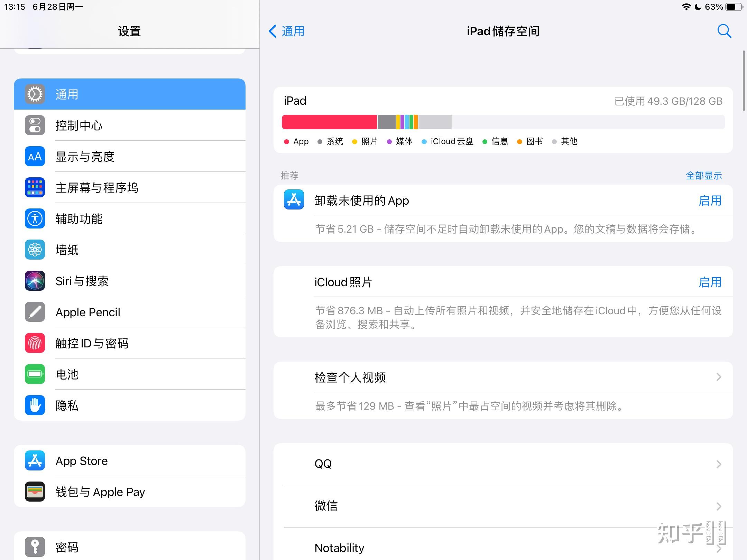747x560 pixels.
Task: Tap the right pane scrollbar
Action: pyautogui.click(x=744, y=81)
